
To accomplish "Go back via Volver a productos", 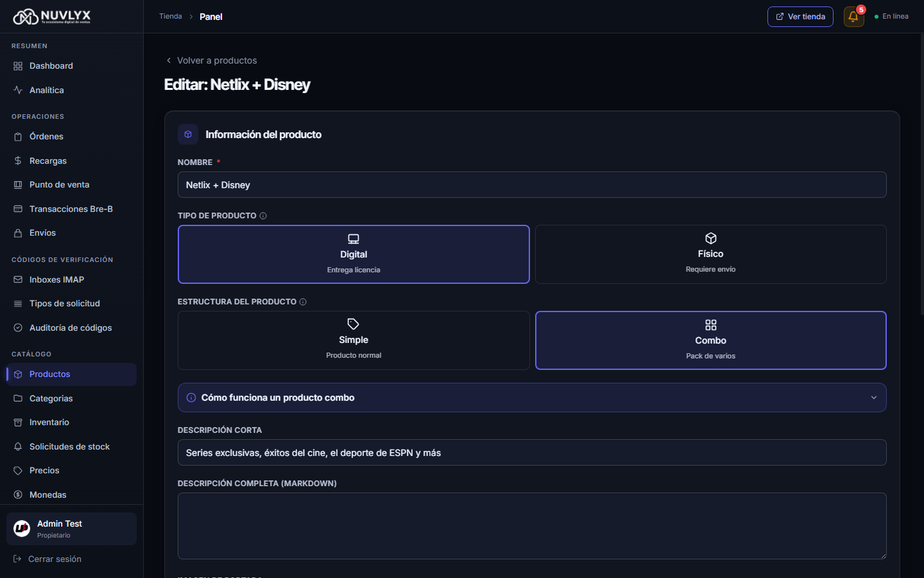I will pyautogui.click(x=211, y=60).
